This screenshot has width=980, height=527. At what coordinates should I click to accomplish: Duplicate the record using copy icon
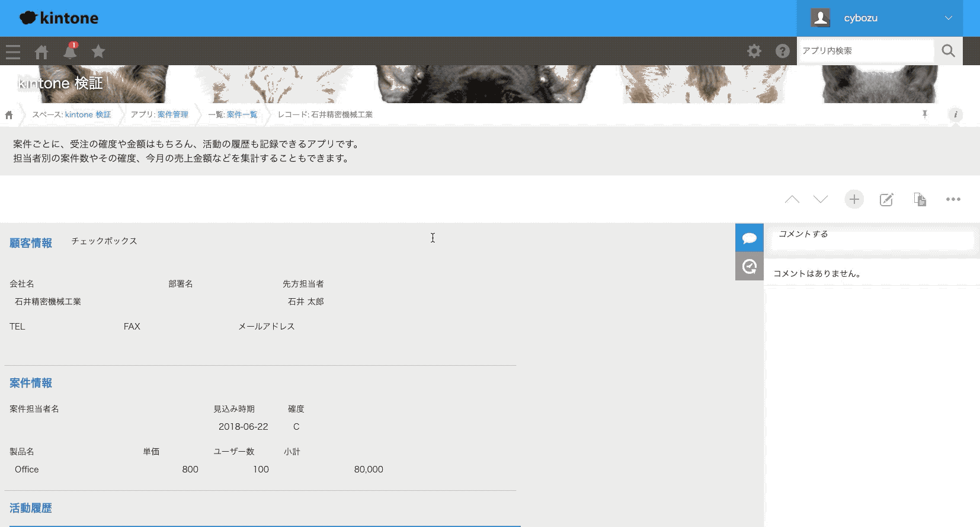coord(920,200)
